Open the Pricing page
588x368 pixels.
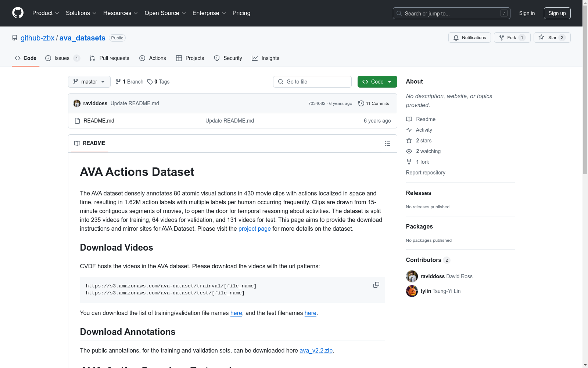tap(241, 13)
